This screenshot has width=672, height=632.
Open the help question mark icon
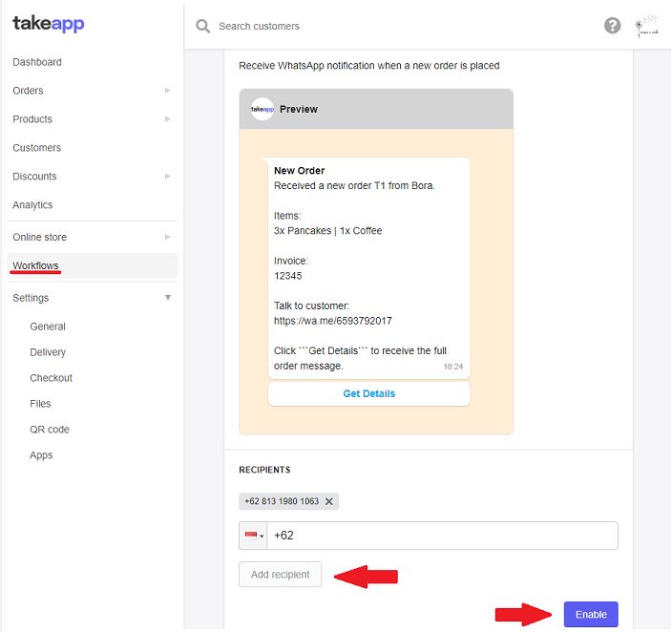(x=613, y=26)
